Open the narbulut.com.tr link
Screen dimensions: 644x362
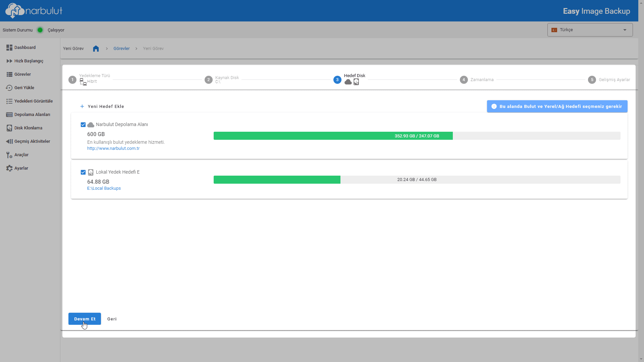[x=113, y=148]
